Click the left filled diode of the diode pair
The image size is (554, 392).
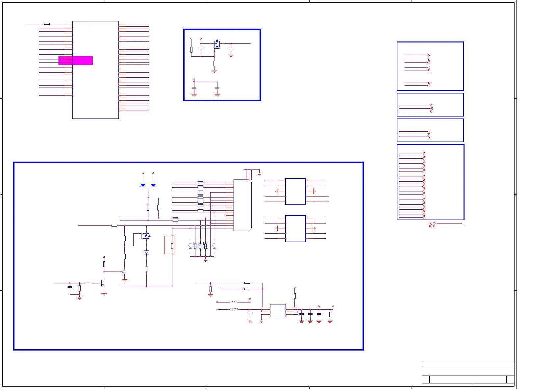click(143, 185)
